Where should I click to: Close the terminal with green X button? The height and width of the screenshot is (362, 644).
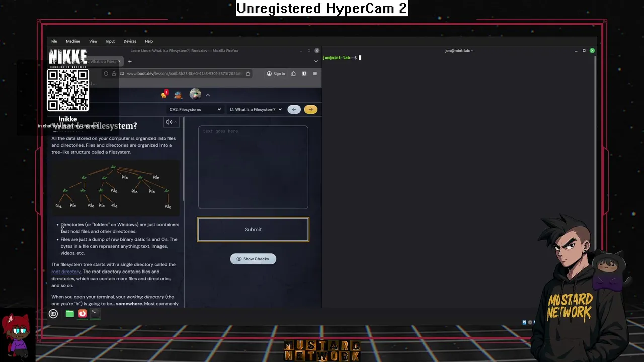point(592,51)
